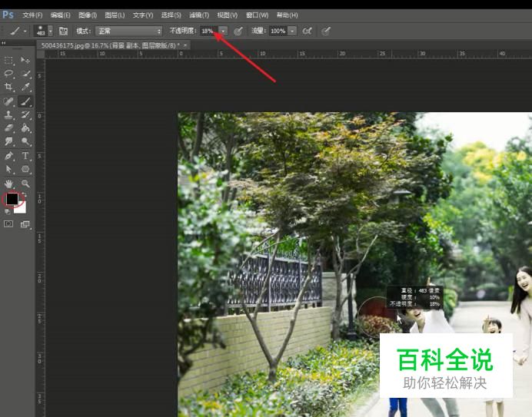Open the 文字(Y) menu
Viewport: 532px width, 417px height.
point(143,15)
